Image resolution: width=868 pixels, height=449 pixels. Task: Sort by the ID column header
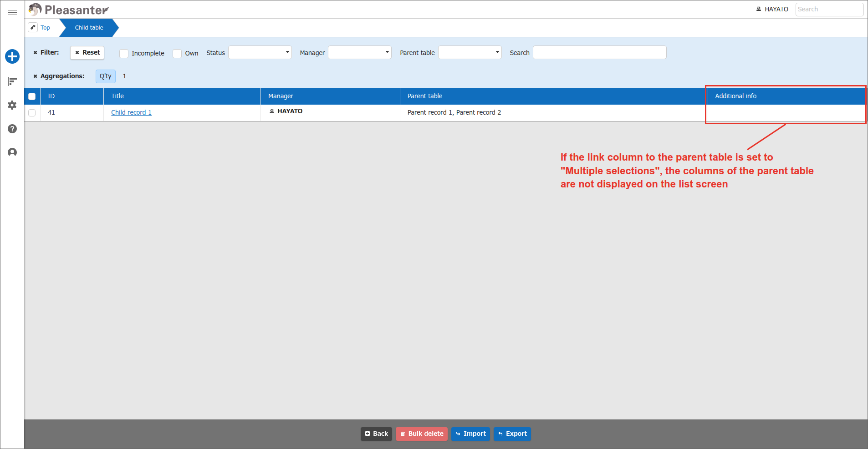click(72, 96)
